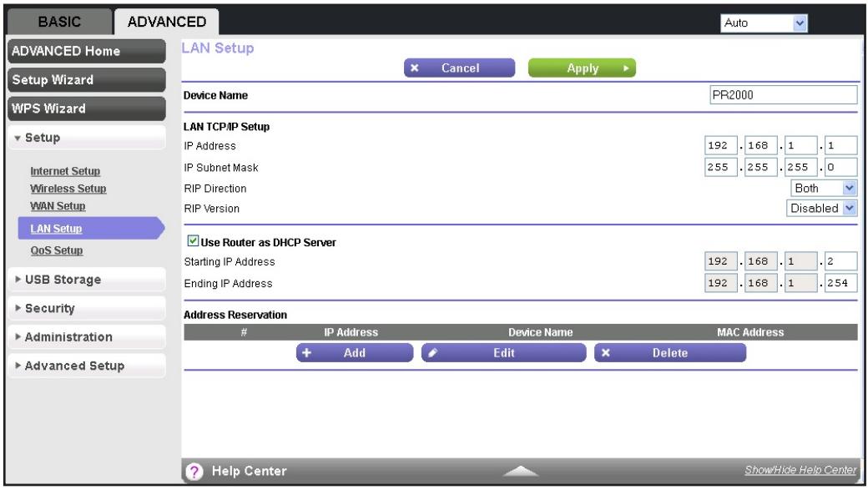Screen dimensions: 868x490
Task: Open WAN Setup link
Action: (x=58, y=206)
